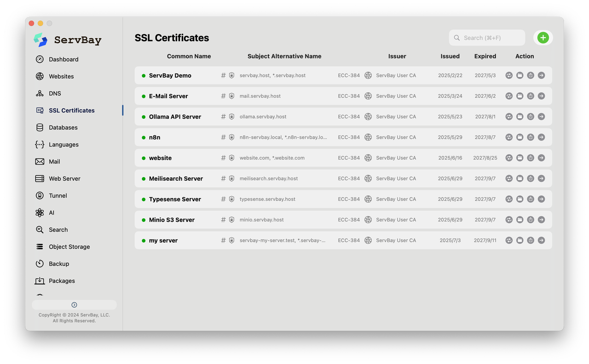Open the Search sidebar item
The height and width of the screenshot is (364, 589).
pos(58,229)
